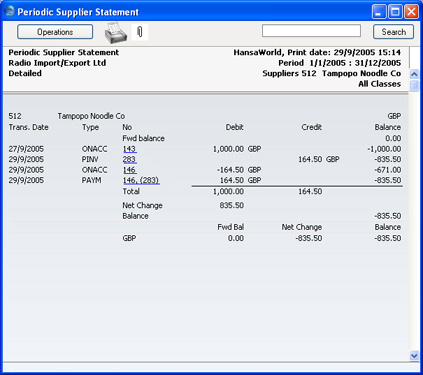Click the Total row label
Image resolution: width=423 pixels, height=375 pixels.
(131, 191)
